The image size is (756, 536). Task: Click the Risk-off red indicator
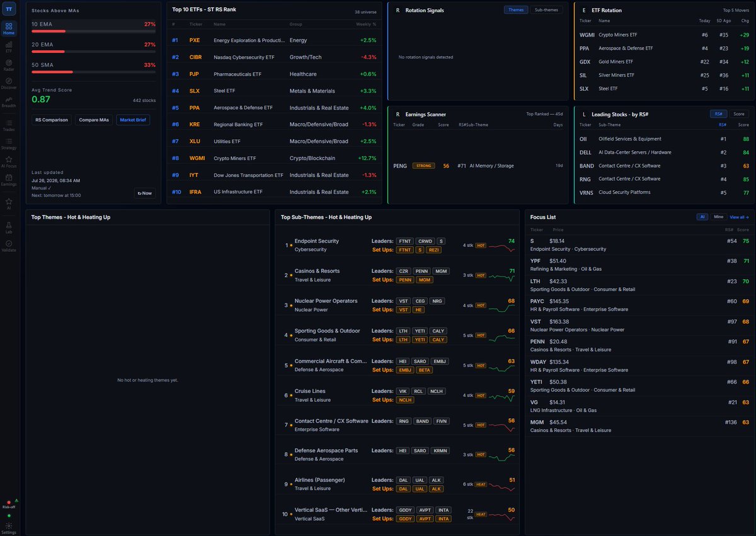point(9,503)
